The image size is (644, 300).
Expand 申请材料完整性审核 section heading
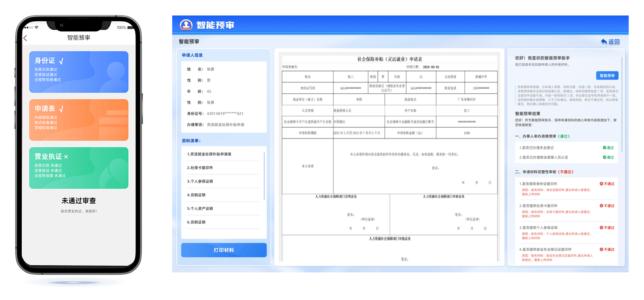pyautogui.click(x=544, y=172)
